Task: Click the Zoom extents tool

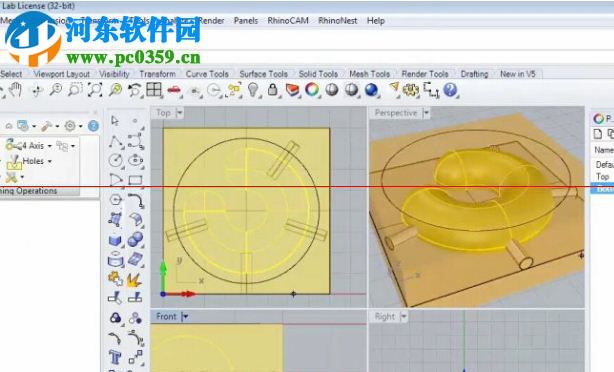Action: (95, 90)
